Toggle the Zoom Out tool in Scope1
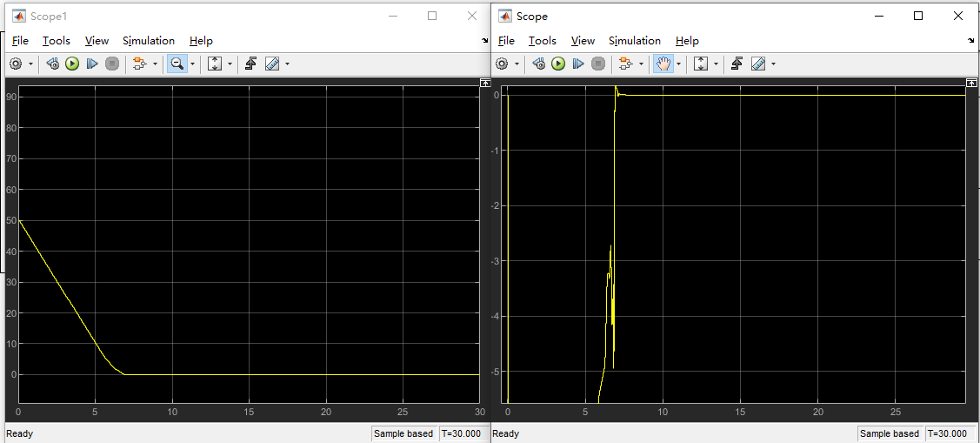This screenshot has height=443, width=980. [x=177, y=64]
